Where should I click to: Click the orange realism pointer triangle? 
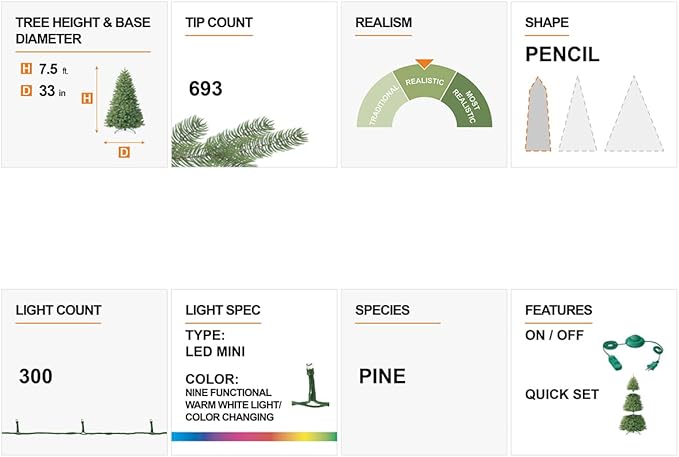pos(424,64)
